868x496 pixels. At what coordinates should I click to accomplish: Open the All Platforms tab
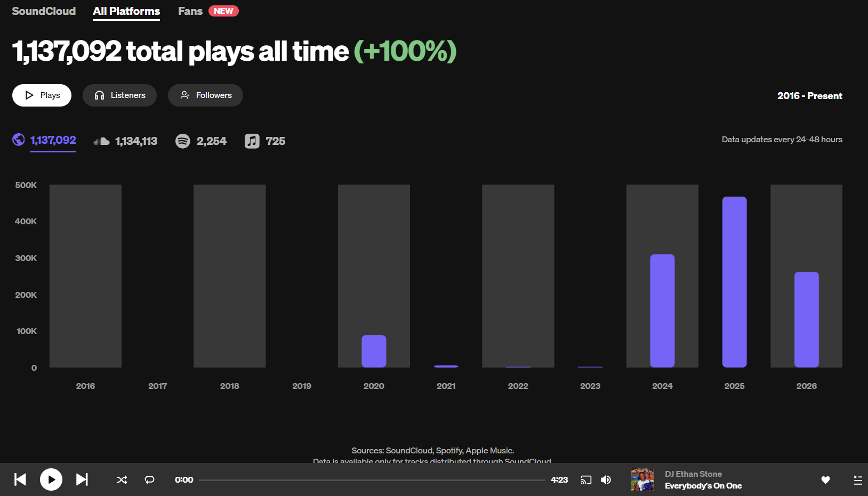pyautogui.click(x=126, y=11)
